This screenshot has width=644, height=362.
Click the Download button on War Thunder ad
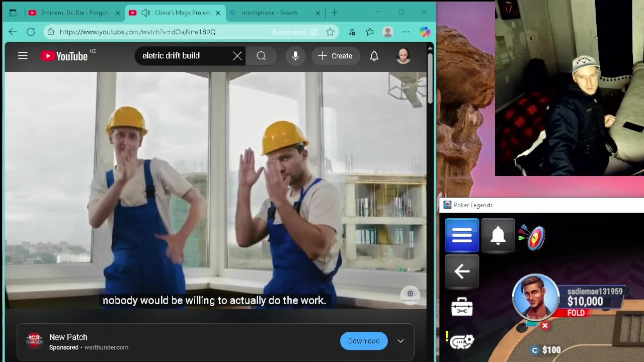[364, 341]
